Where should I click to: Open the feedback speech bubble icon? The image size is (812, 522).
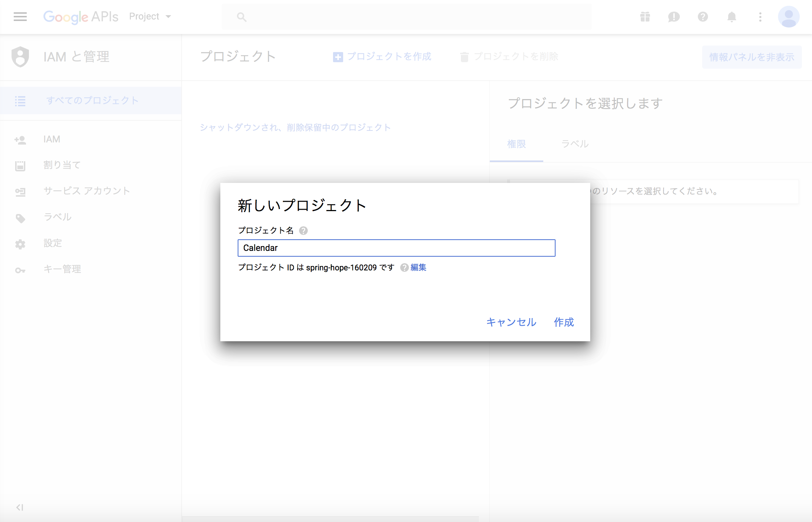[x=674, y=17]
